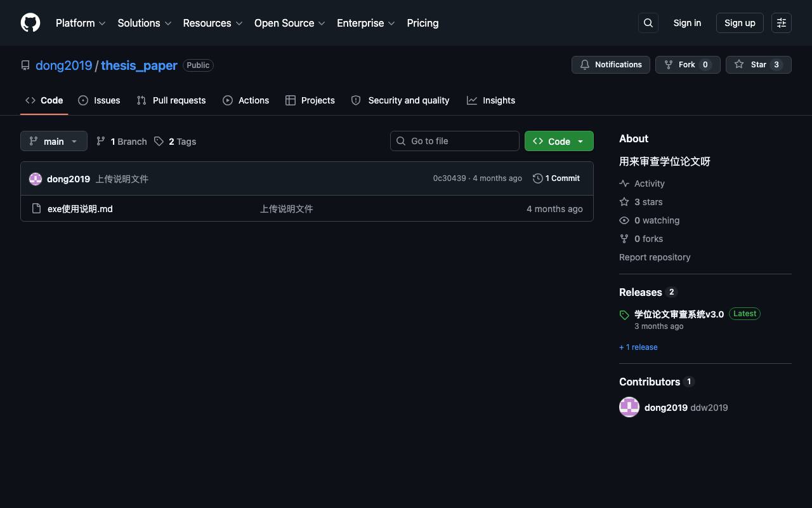Click the 0 forks link text
The height and width of the screenshot is (508, 812).
648,239
